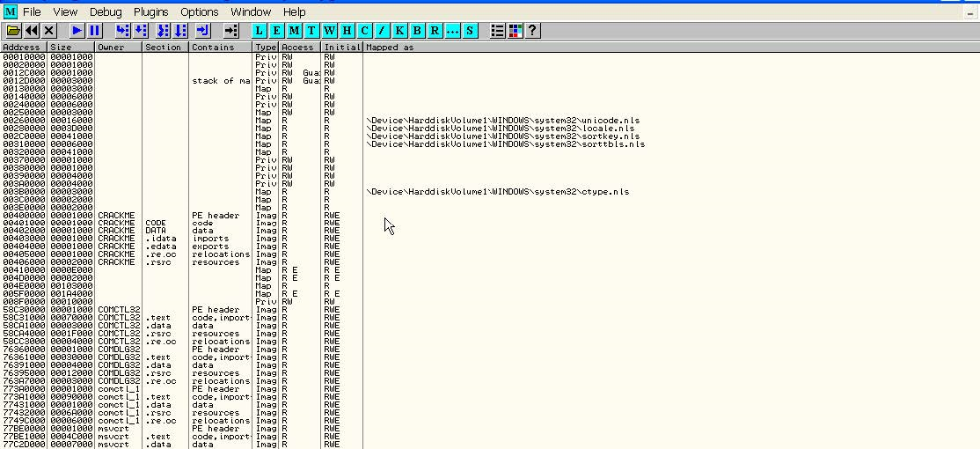980x449 pixels.
Task: Click the Section column header
Action: 165,47
